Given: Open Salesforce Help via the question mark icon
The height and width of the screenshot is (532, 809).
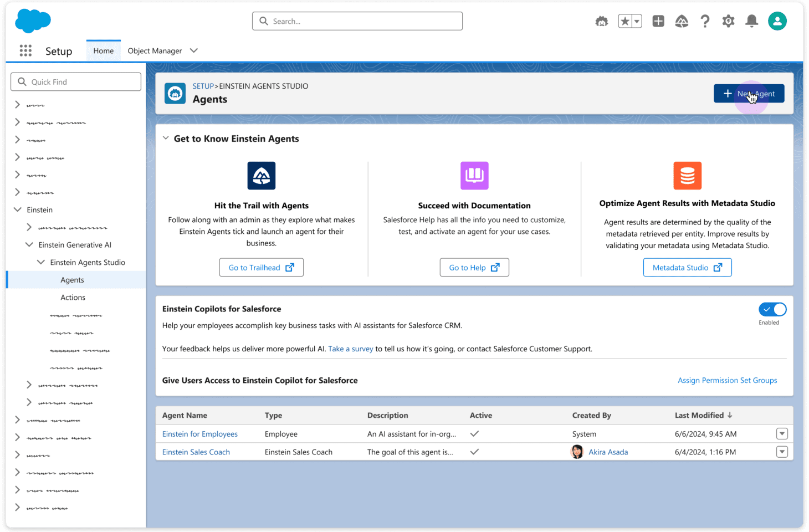Looking at the screenshot, I should tap(705, 21).
